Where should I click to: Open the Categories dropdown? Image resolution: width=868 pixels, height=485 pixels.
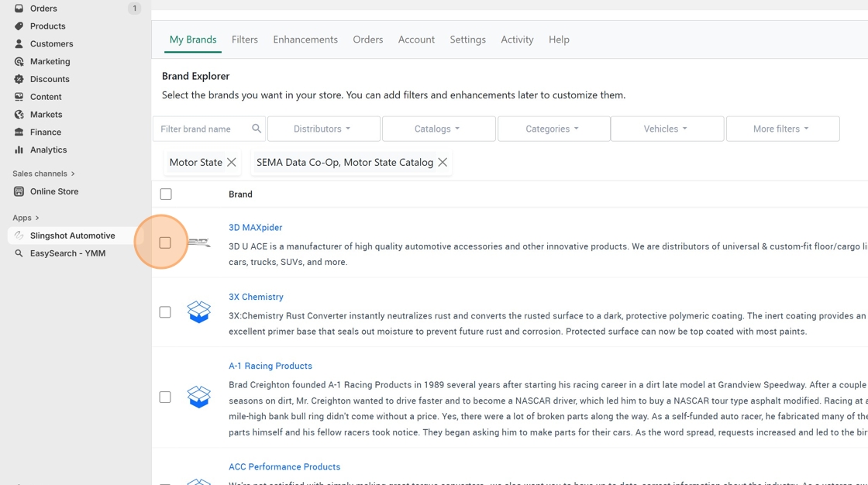tap(553, 129)
